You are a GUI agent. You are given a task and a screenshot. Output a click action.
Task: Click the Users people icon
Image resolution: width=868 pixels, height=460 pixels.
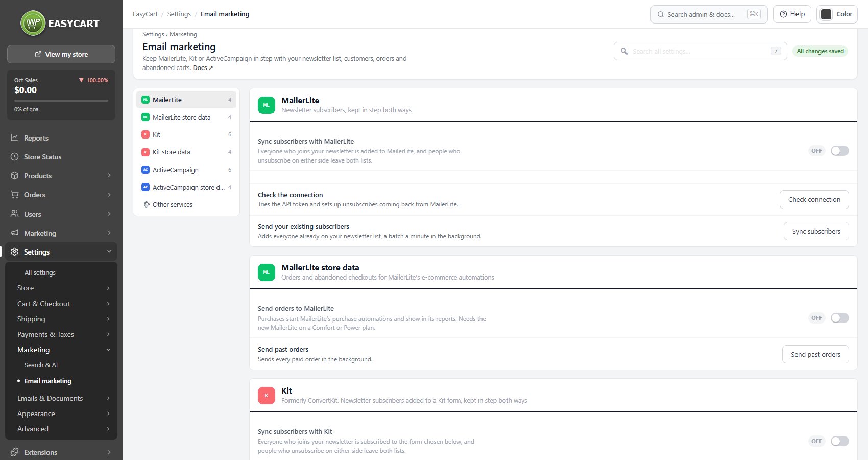14,214
